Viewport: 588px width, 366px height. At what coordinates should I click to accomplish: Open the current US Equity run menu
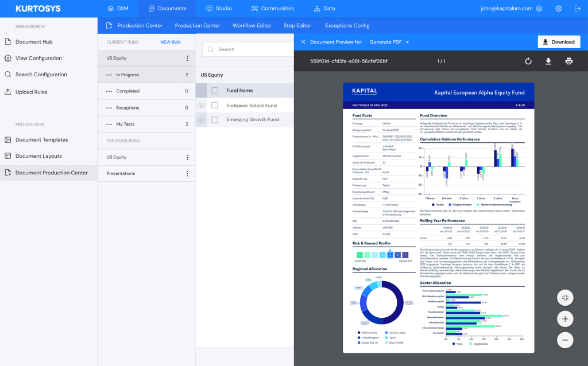pyautogui.click(x=187, y=58)
